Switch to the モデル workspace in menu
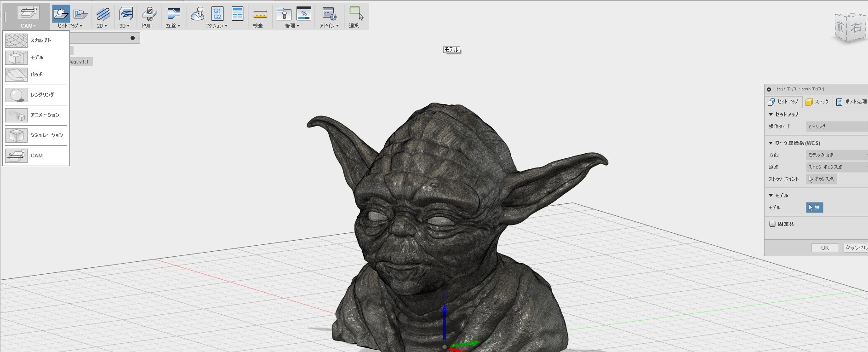Image resolution: width=868 pixels, height=352 pixels. pos(36,58)
